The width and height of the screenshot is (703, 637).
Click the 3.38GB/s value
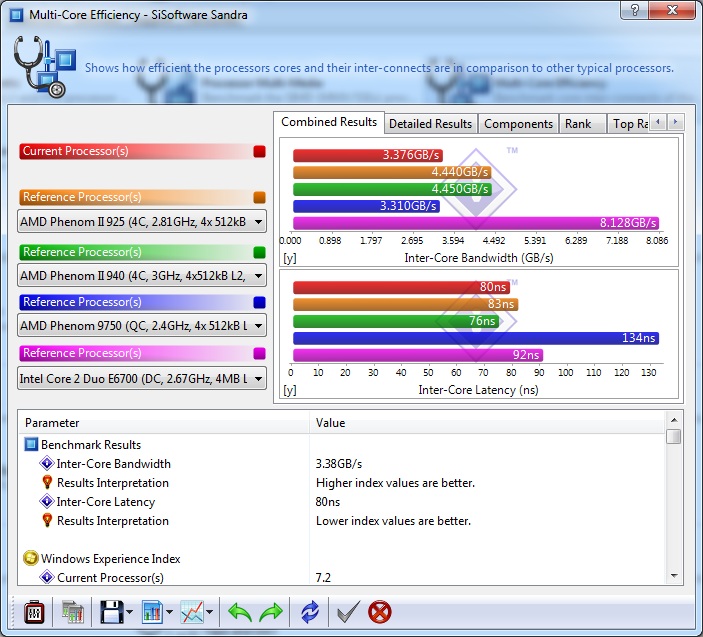pyautogui.click(x=338, y=464)
